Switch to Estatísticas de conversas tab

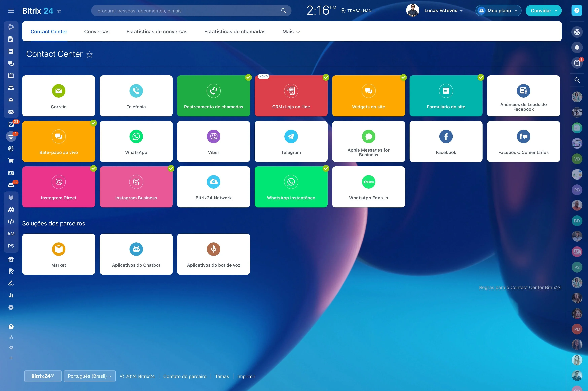[x=157, y=32]
